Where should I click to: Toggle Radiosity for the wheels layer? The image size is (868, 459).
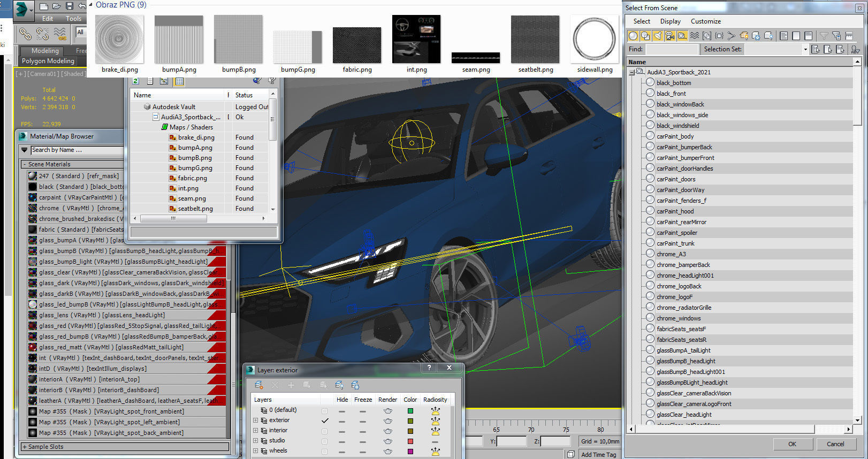[436, 452]
